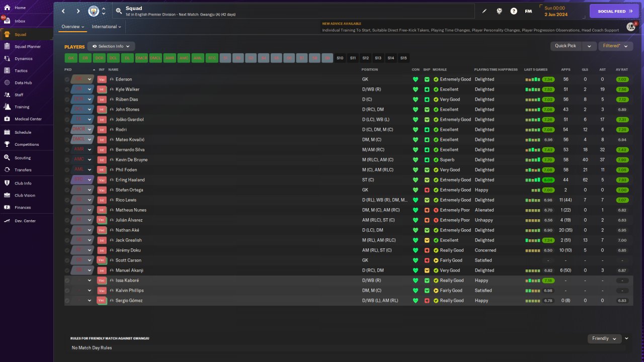644x362 pixels.
Task: Open the FM menu icon
Action: coord(528,11)
